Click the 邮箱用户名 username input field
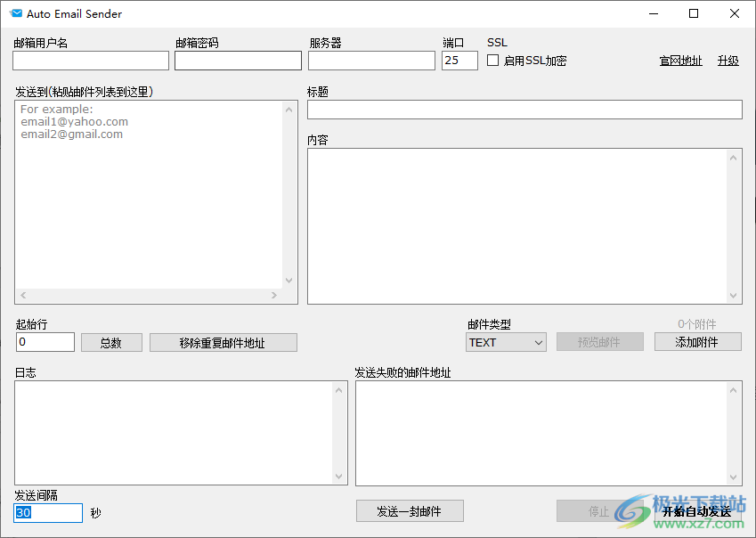The image size is (756, 538). [x=90, y=60]
